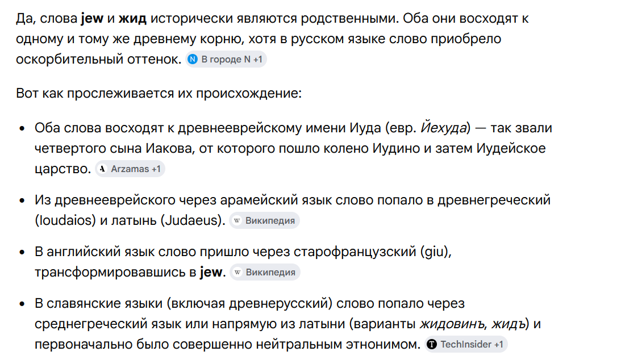Open the Arzamas source citation

130,169
